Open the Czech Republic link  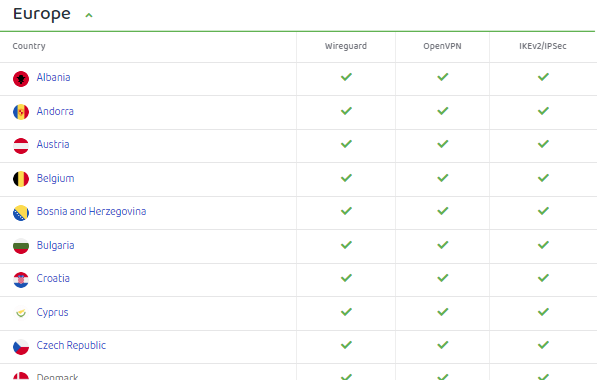tap(71, 345)
